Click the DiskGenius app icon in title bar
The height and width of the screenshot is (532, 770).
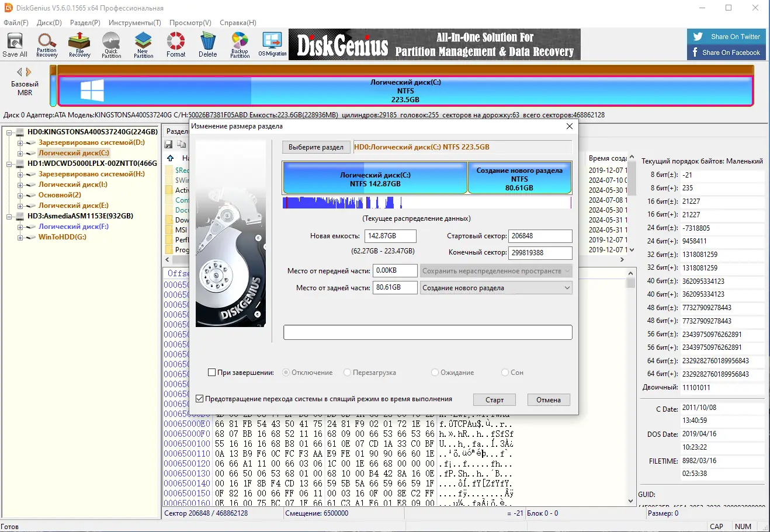[8, 8]
